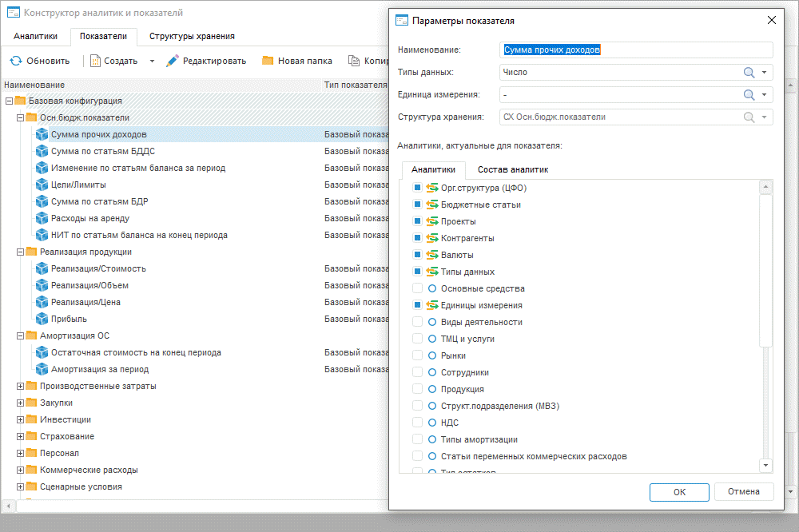Screen dimensions: 799x532
Task: Click the Создать document icon
Action: point(95,61)
